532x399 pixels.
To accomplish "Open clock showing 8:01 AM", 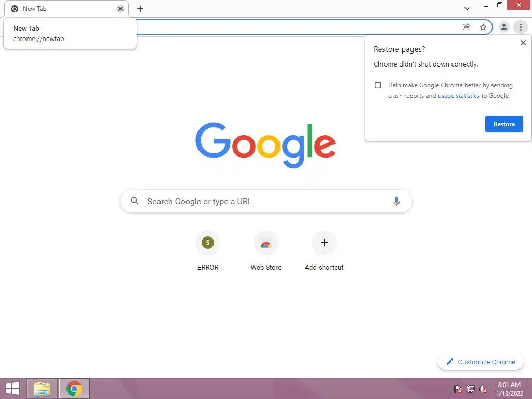I will coord(509,389).
